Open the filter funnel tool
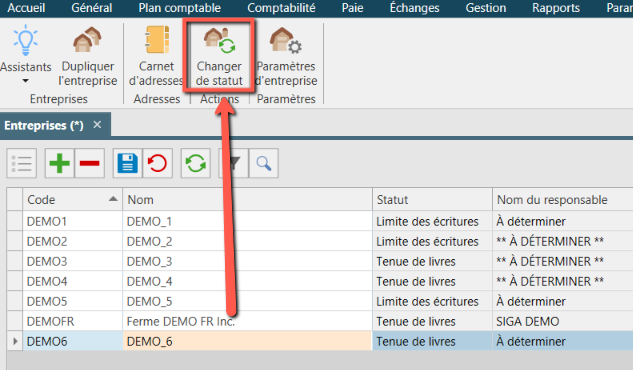This screenshot has height=370, width=633. click(233, 163)
